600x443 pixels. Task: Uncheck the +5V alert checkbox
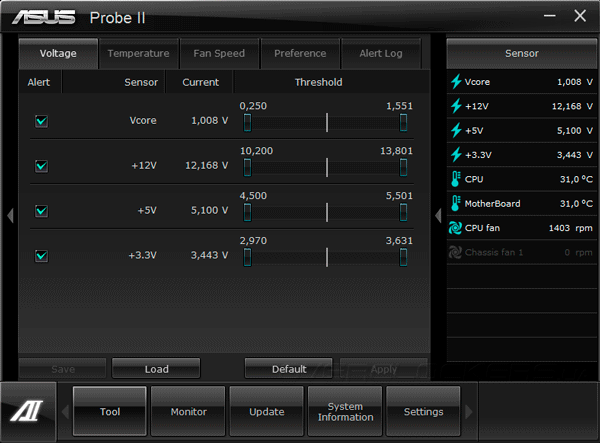[41, 211]
